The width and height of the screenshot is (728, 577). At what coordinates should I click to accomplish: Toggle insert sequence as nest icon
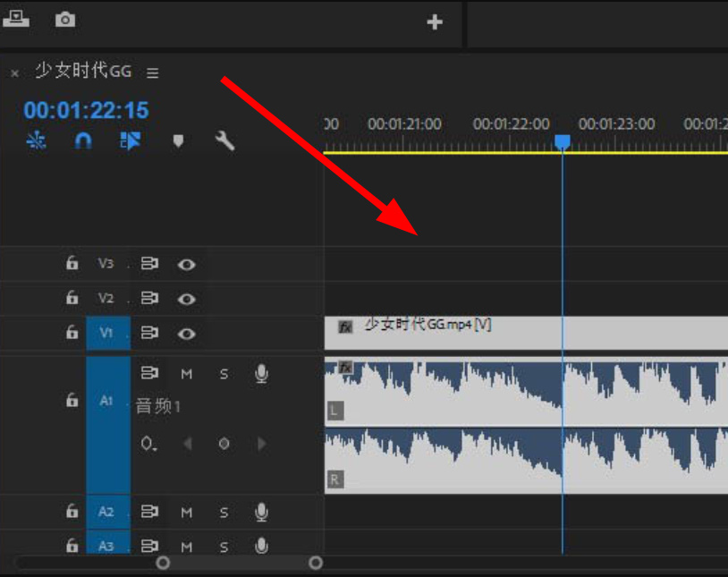(36, 140)
